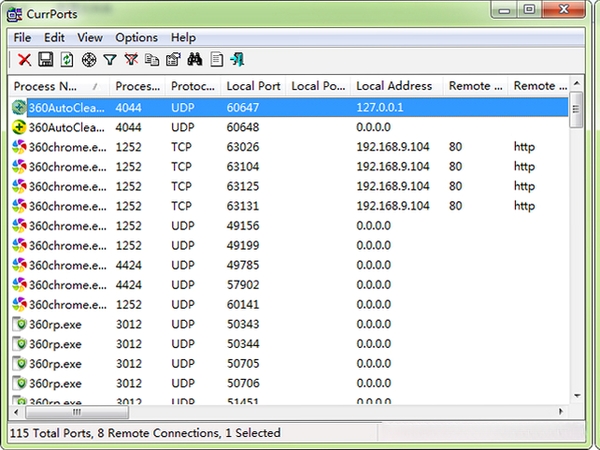
Task: Open the Help menu
Action: [183, 38]
